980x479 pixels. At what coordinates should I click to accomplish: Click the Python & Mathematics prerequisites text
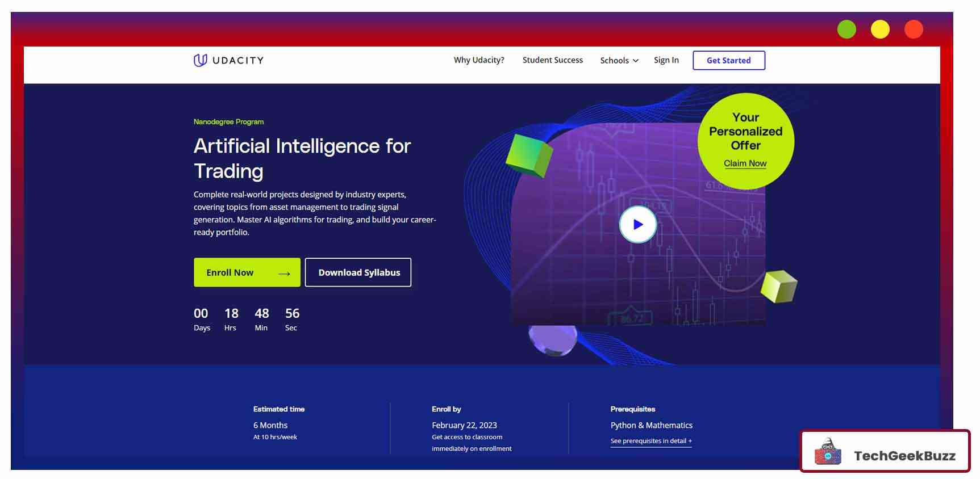coord(651,425)
